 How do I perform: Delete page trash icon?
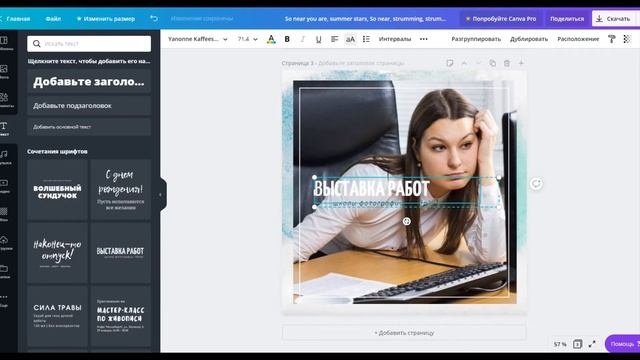pos(507,63)
